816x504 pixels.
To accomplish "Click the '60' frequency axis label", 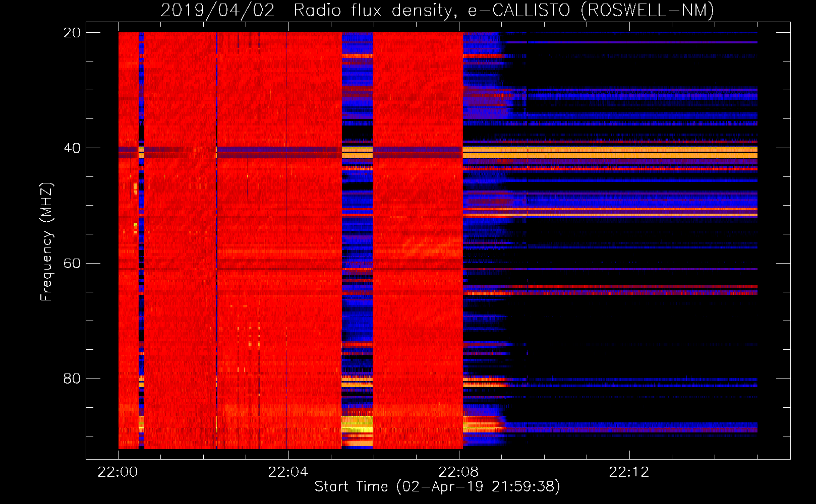I will tap(72, 264).
